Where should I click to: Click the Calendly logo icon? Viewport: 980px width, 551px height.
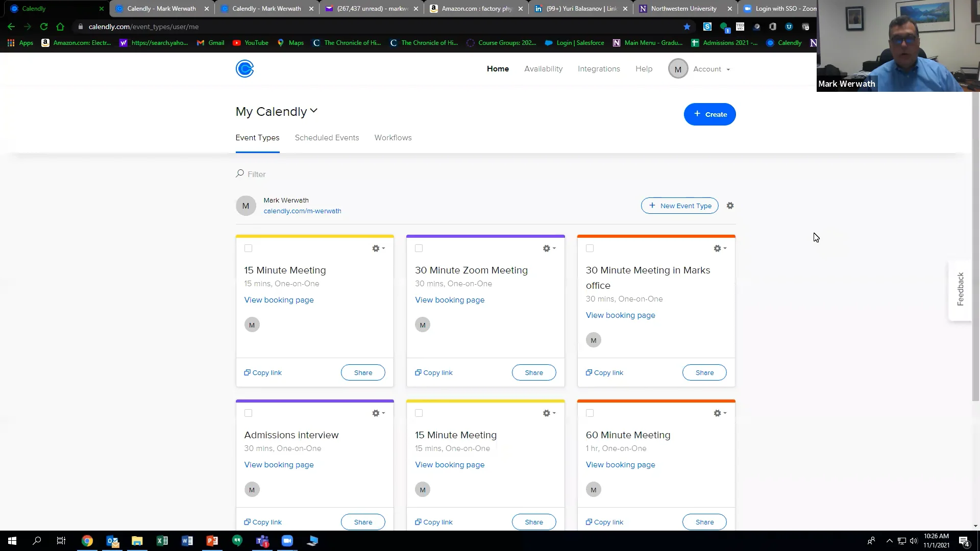(x=244, y=69)
